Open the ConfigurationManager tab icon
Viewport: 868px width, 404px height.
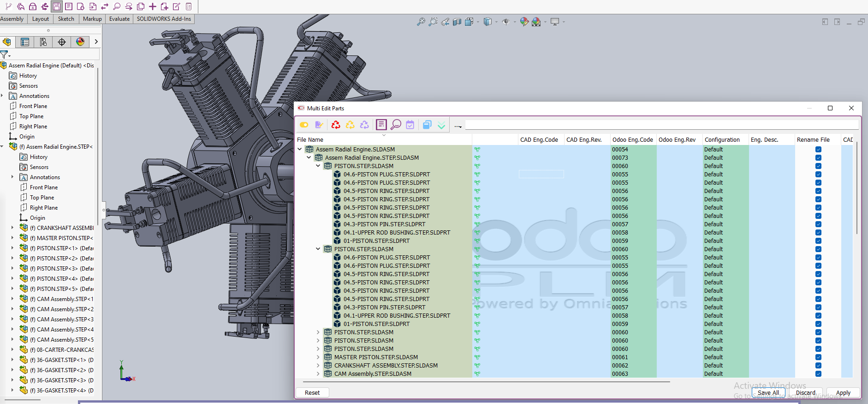coord(43,42)
